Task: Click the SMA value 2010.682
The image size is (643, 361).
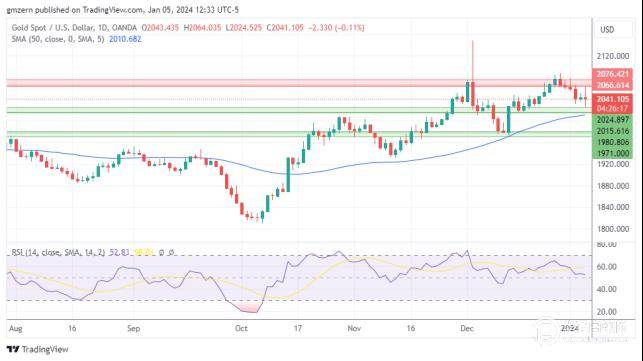Action: pos(125,39)
